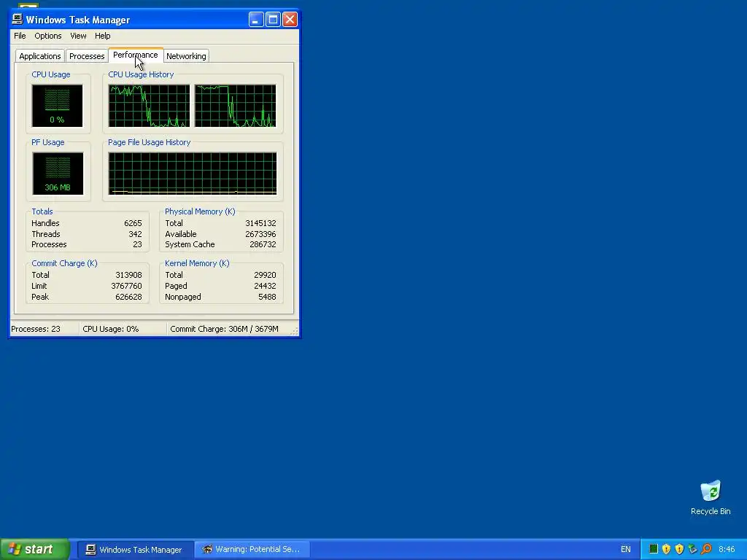Select the Performance tab
Screen dimensions: 747x560
[135, 55]
